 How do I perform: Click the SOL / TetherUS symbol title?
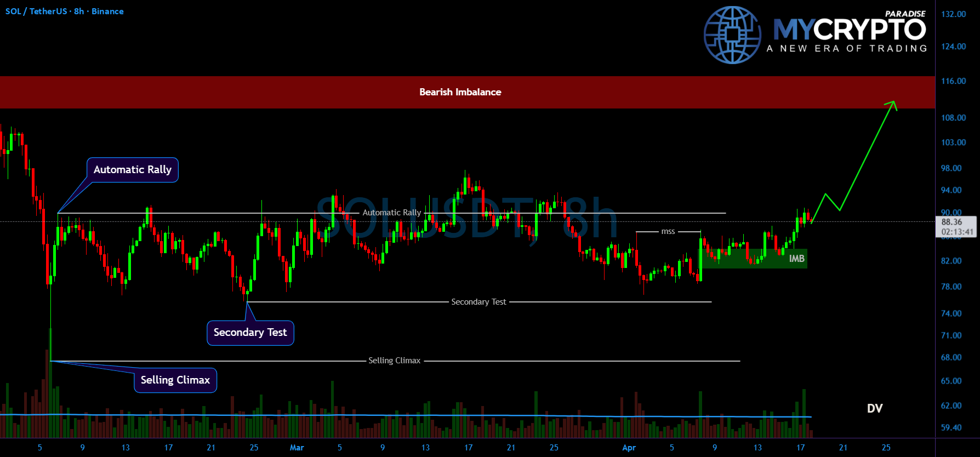(65, 11)
